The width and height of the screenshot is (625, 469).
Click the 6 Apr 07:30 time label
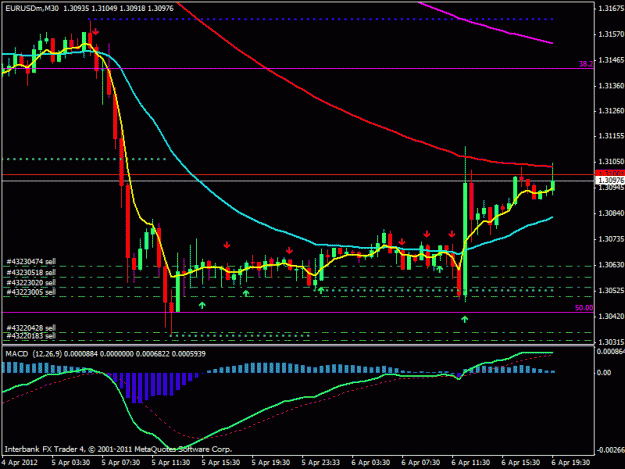(x=421, y=462)
